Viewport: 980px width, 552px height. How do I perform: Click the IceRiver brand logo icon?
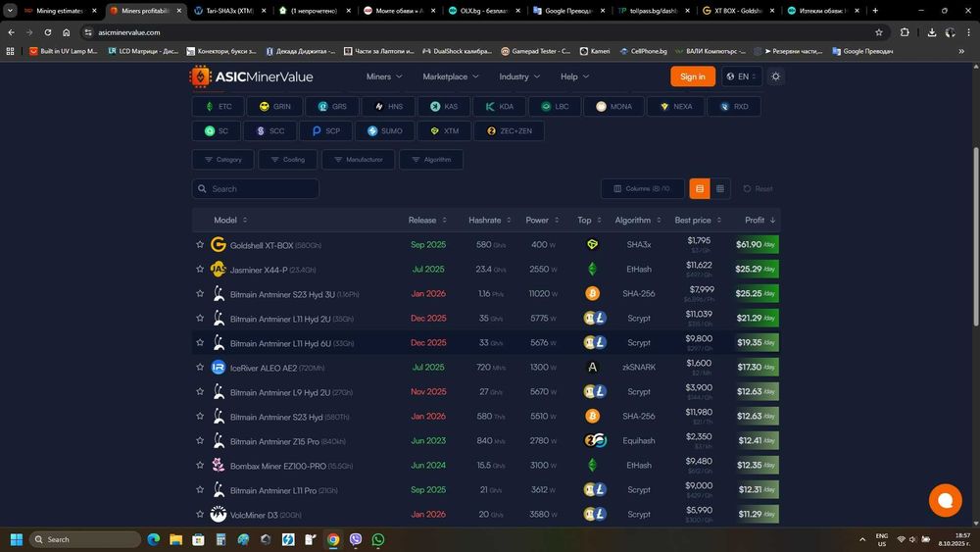tap(219, 367)
